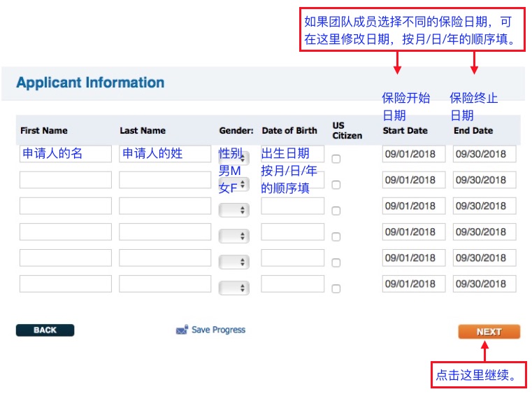Enable US Citizen checkbox in third row
Screen dimensions: 532x394
point(336,211)
